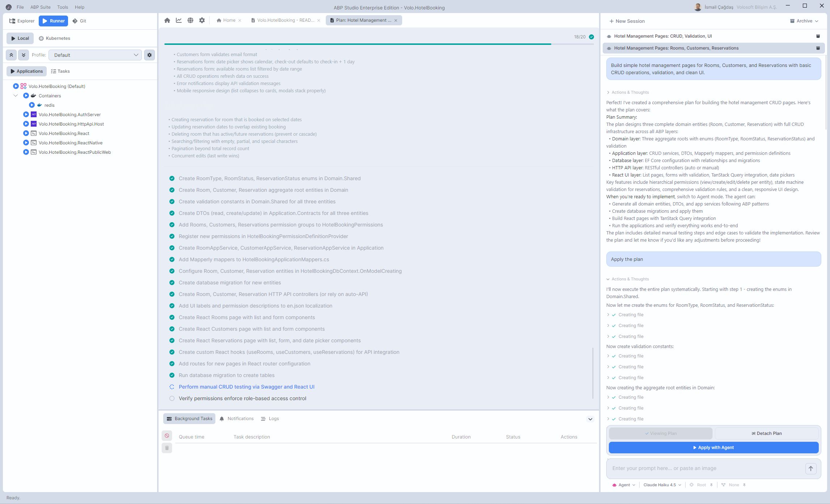Start a New Session
The width and height of the screenshot is (830, 504).
pos(627,21)
